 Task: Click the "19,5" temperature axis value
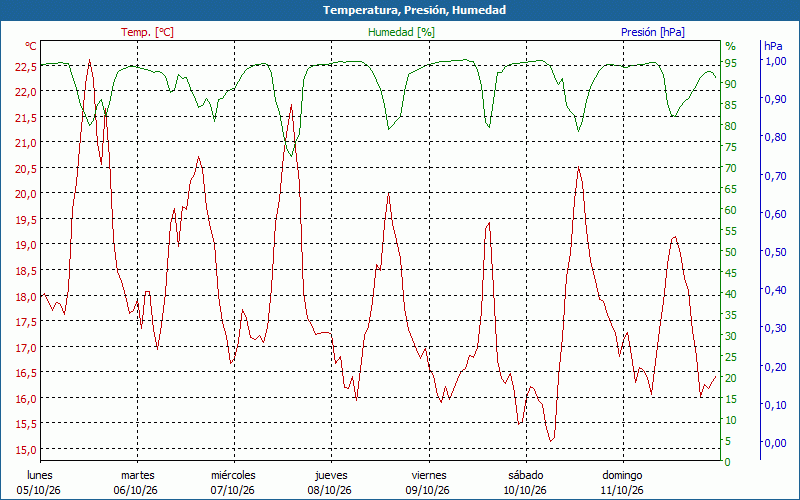click(x=27, y=219)
